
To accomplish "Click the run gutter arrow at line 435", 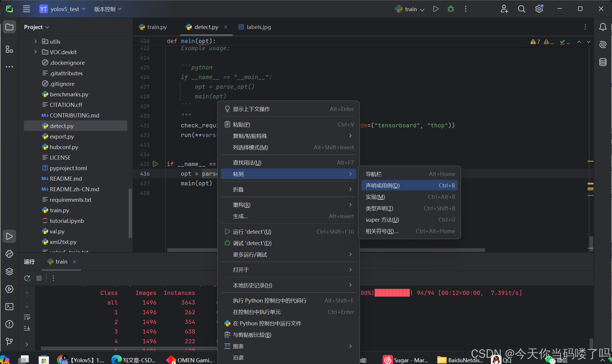I will click(x=156, y=164).
